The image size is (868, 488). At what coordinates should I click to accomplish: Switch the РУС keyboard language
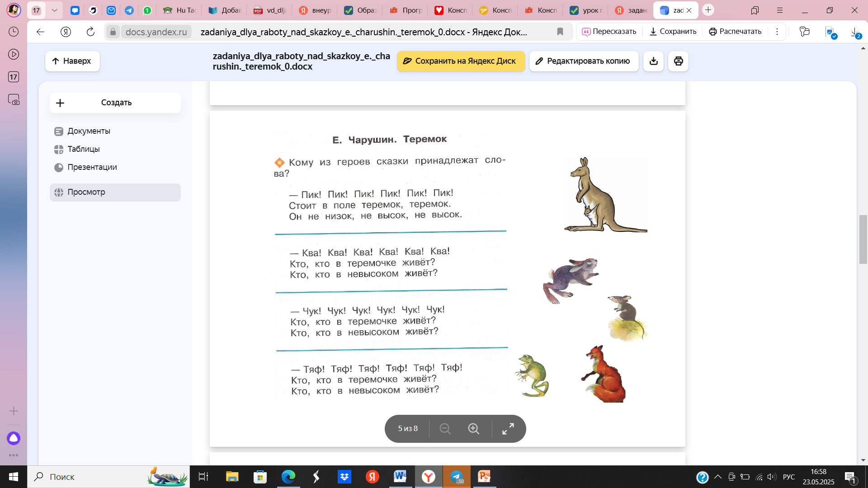pyautogui.click(x=789, y=477)
